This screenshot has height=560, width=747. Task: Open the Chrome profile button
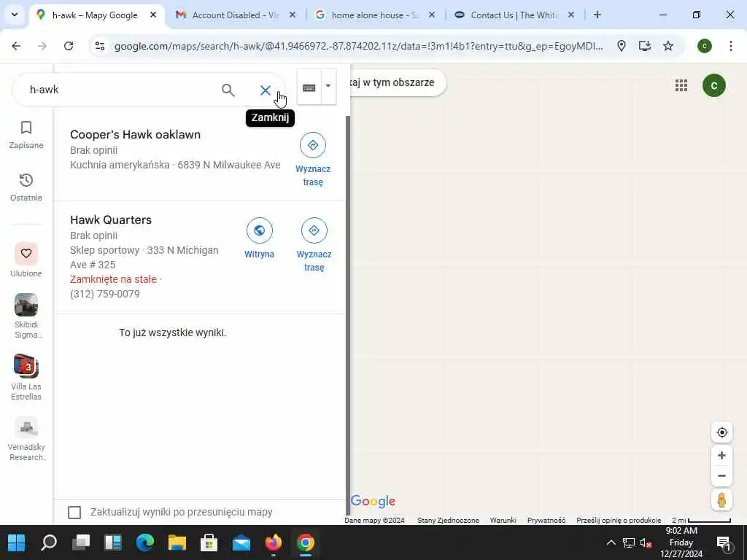click(x=705, y=46)
